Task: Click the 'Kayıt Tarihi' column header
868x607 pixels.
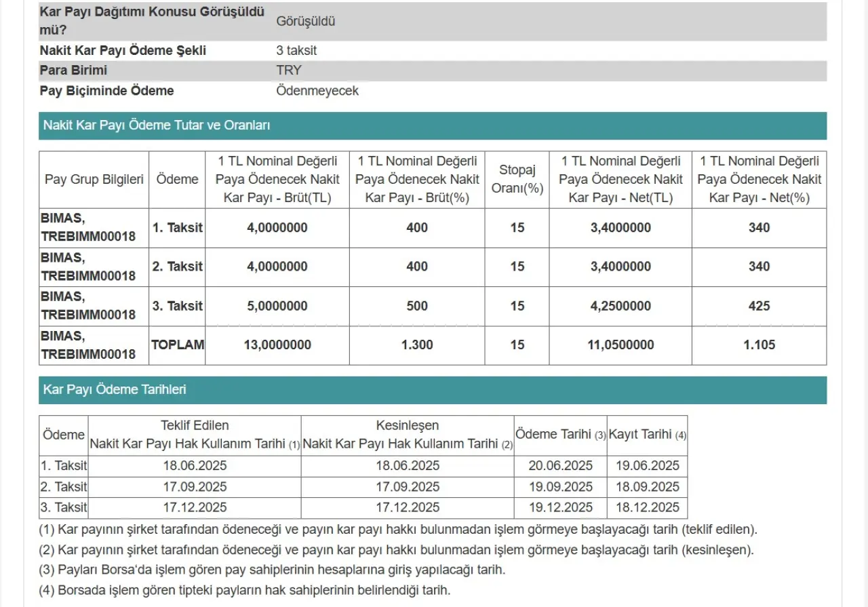Action: point(647,435)
